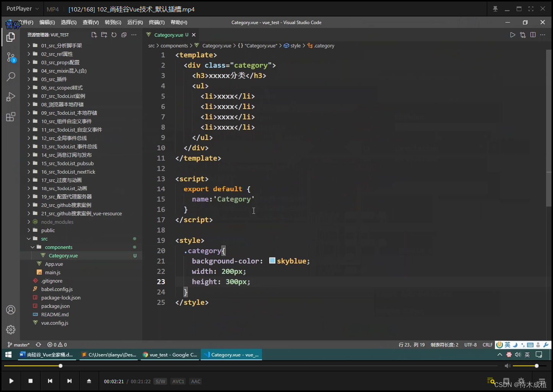Create a new file in explorer

click(x=94, y=35)
